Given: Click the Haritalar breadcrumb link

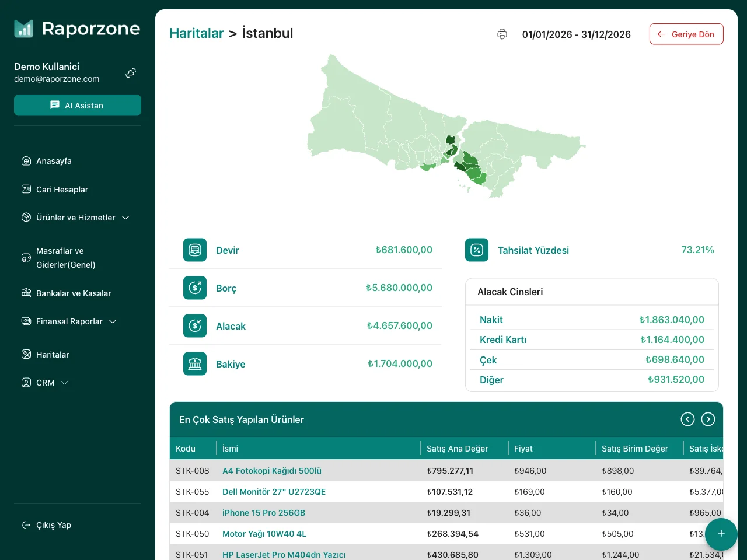Looking at the screenshot, I should [196, 33].
